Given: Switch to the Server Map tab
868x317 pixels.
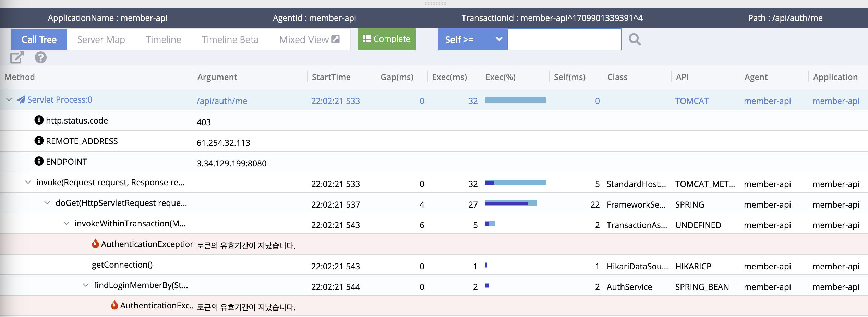Looking at the screenshot, I should click(x=101, y=39).
